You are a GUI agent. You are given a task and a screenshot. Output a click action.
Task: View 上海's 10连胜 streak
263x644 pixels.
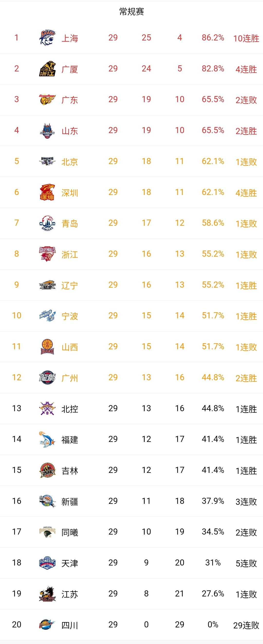246,38
